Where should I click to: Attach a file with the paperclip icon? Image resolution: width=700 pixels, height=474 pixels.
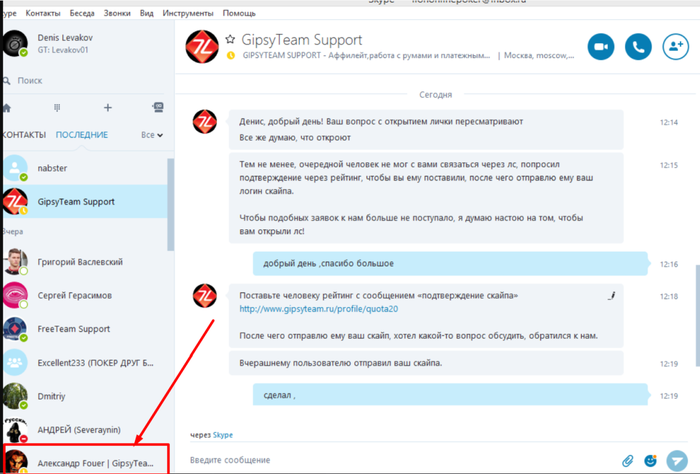pos(628,461)
